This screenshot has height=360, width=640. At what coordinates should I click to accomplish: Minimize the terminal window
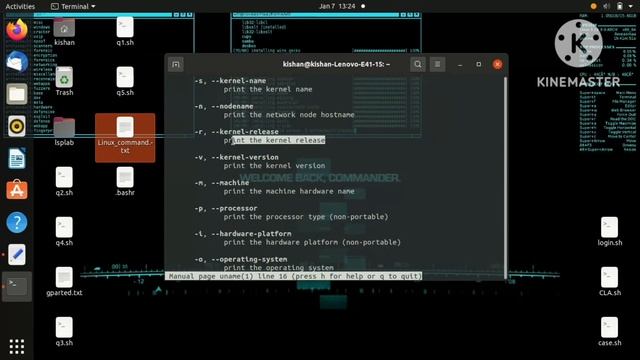(460, 64)
